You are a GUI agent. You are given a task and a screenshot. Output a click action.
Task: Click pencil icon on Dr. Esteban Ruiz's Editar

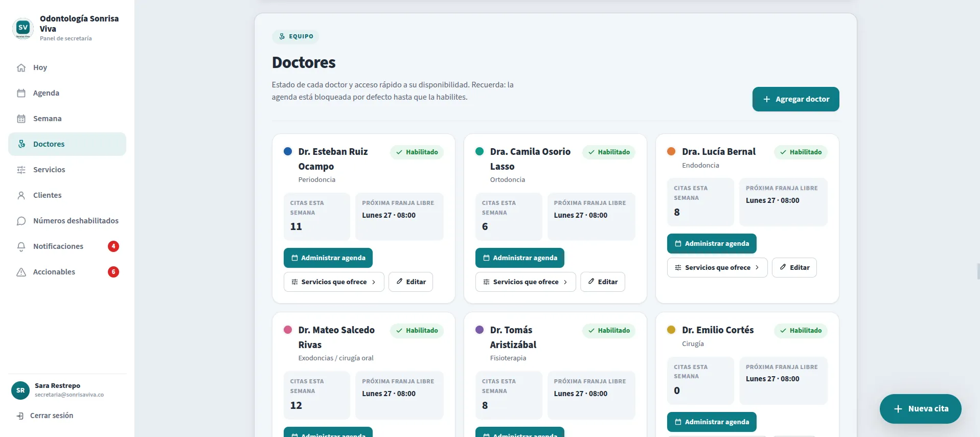(399, 281)
